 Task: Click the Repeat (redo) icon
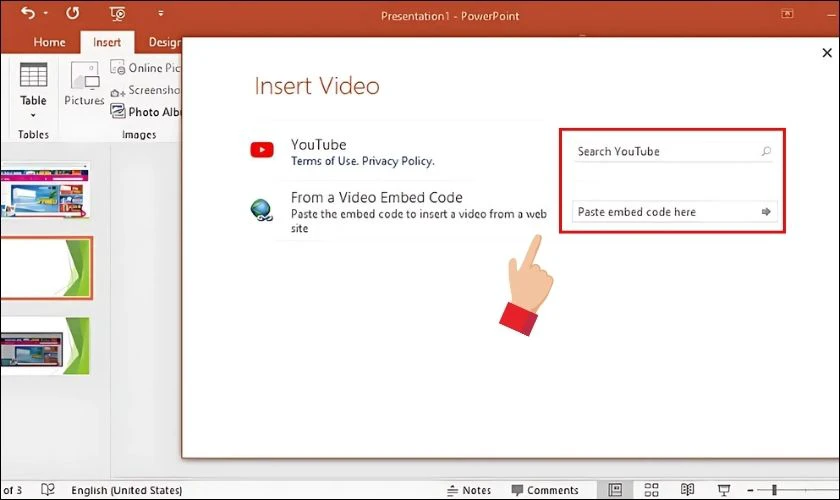[72, 13]
